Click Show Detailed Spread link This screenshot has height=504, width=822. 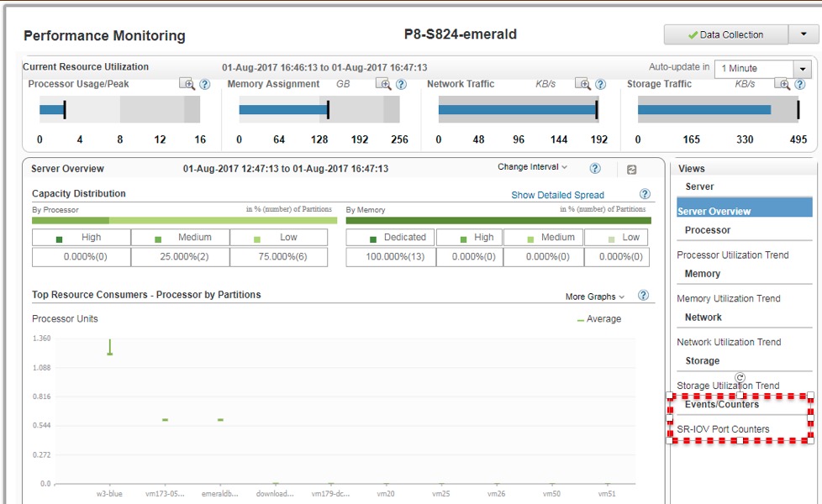(557, 195)
